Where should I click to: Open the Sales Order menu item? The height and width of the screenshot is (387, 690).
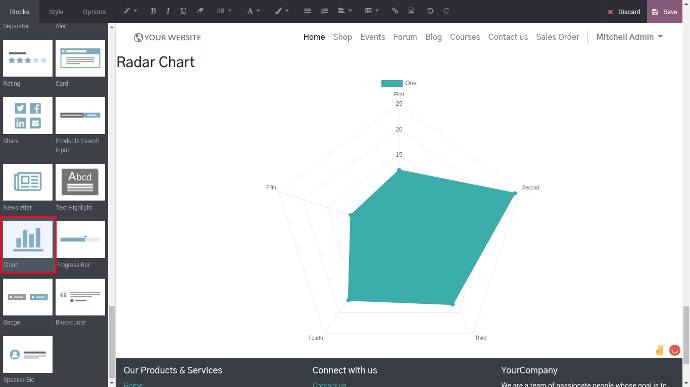558,37
